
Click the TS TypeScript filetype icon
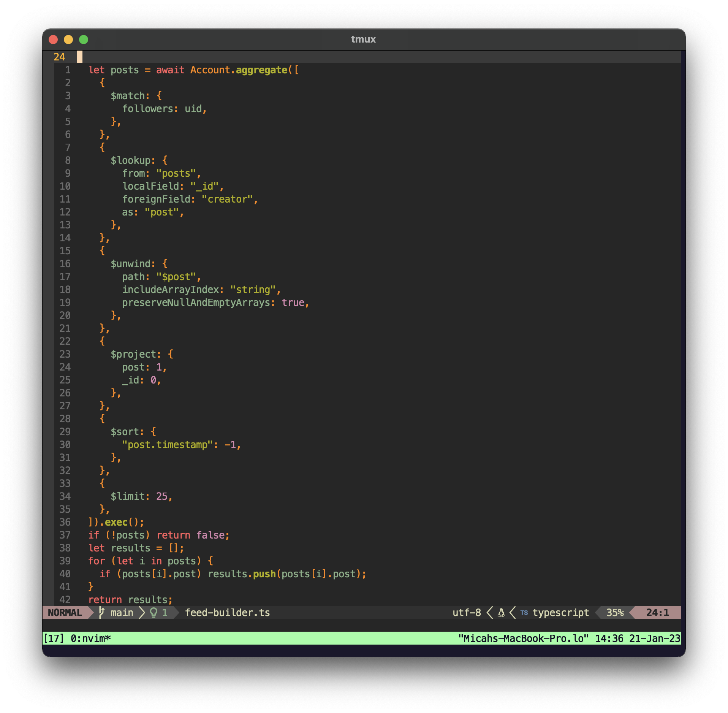click(524, 612)
